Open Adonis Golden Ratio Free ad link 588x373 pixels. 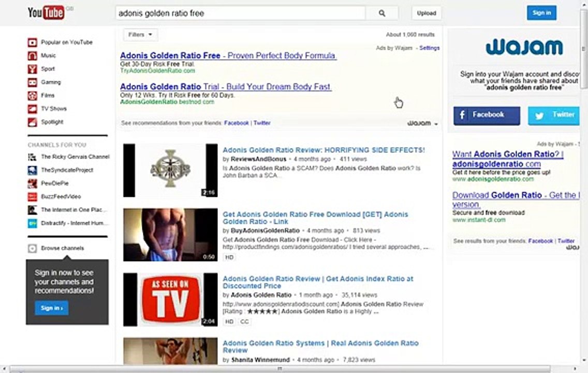[228, 55]
